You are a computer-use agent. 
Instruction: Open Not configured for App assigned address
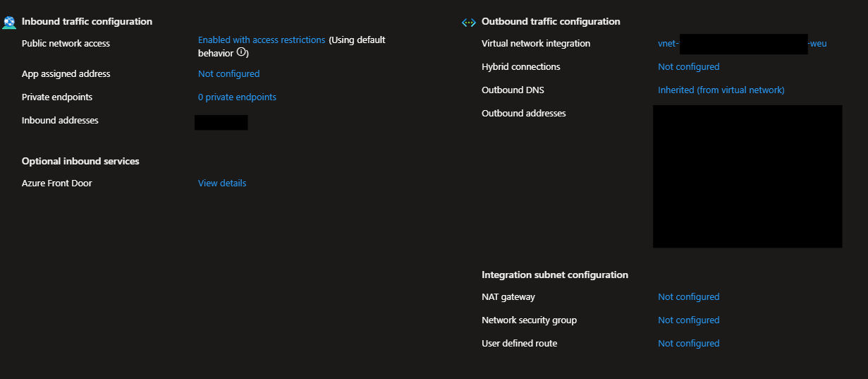point(228,74)
